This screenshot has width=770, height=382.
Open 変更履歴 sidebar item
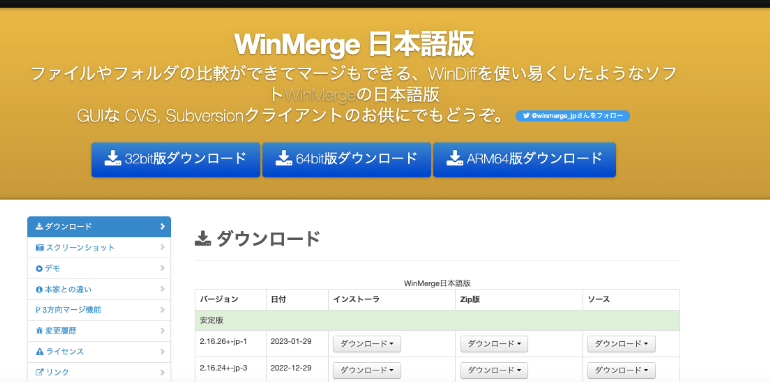coord(99,331)
